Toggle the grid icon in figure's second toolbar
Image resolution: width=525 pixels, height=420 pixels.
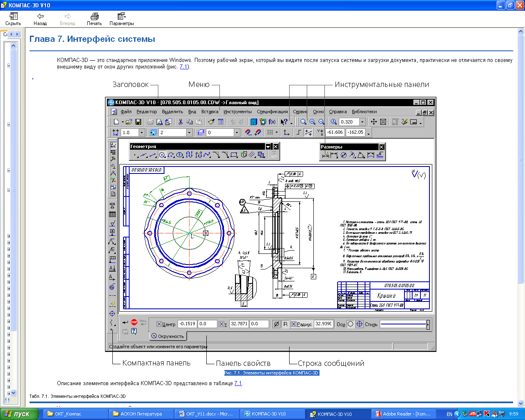pos(269,132)
